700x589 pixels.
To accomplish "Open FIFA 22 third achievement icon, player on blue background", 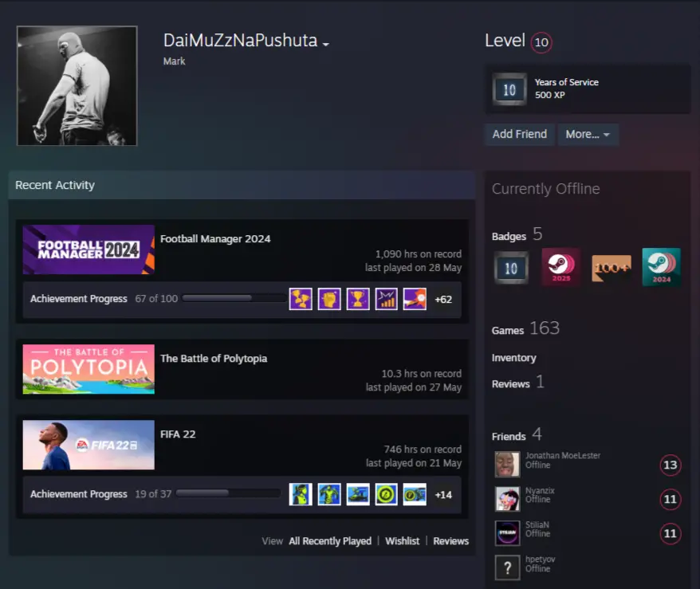I will point(358,494).
